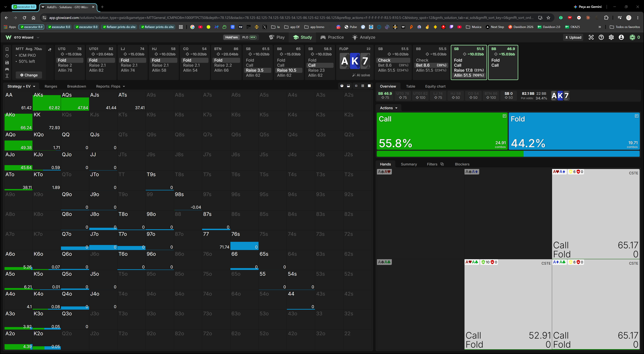Viewport: 644px width, 354px height.
Task: Open the screenshot capture icon beside Upload
Action: 591,37
